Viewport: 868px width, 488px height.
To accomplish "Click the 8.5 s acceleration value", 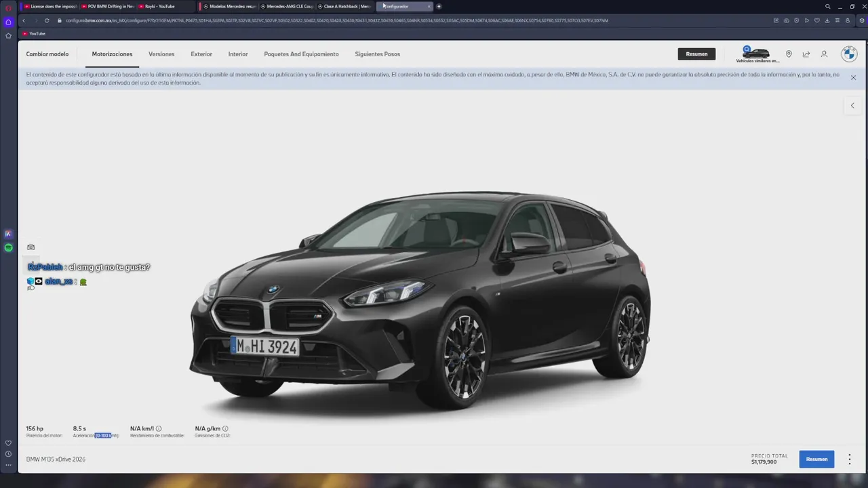I will 79,428.
